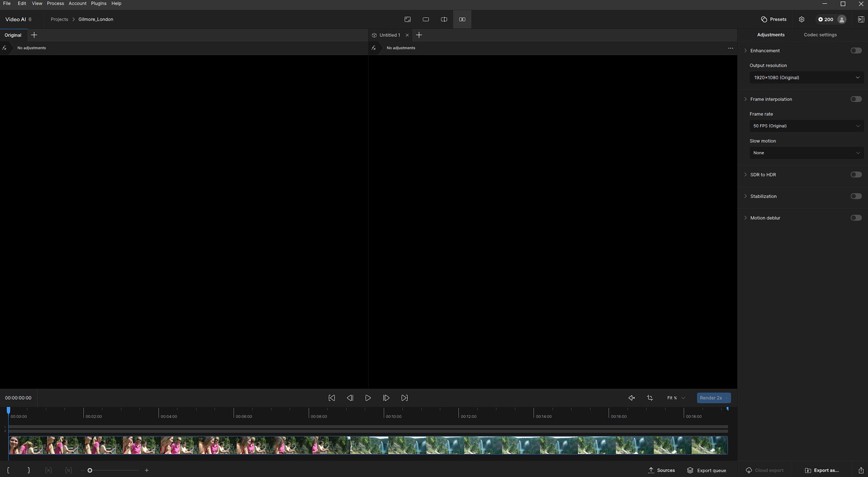Turn on Frame interpolation
Image resolution: width=868 pixels, height=477 pixels.
[856, 99]
